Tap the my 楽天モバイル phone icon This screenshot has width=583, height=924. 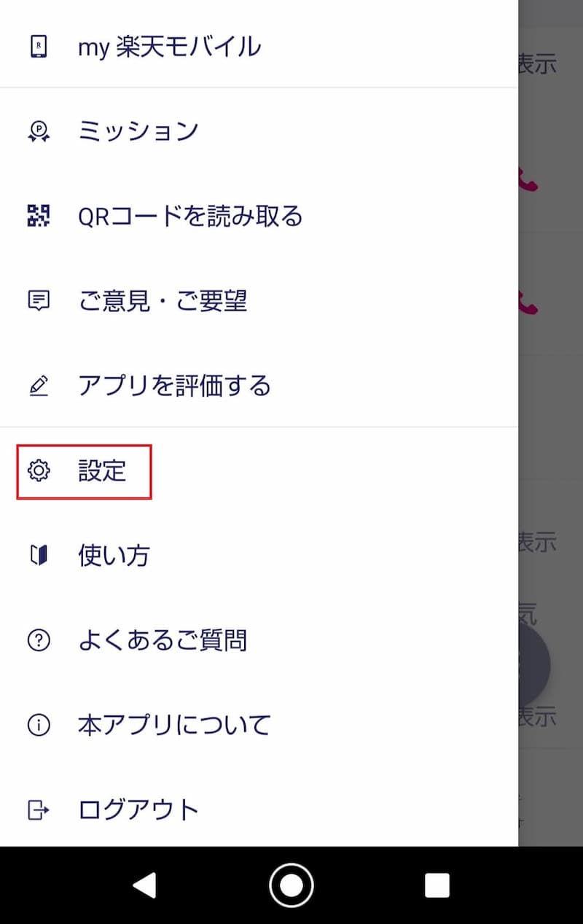(x=38, y=47)
